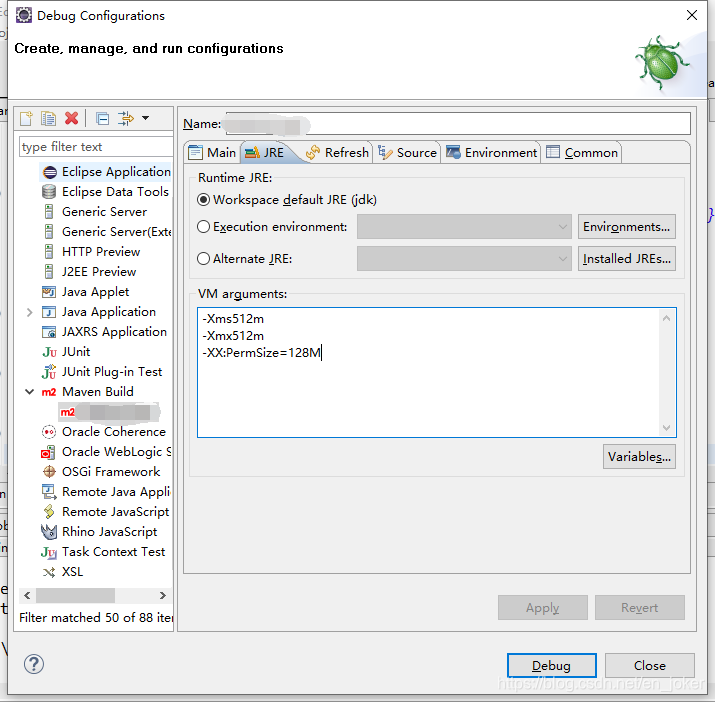Click the Name input field
Image resolution: width=715 pixels, height=702 pixels.
click(458, 124)
